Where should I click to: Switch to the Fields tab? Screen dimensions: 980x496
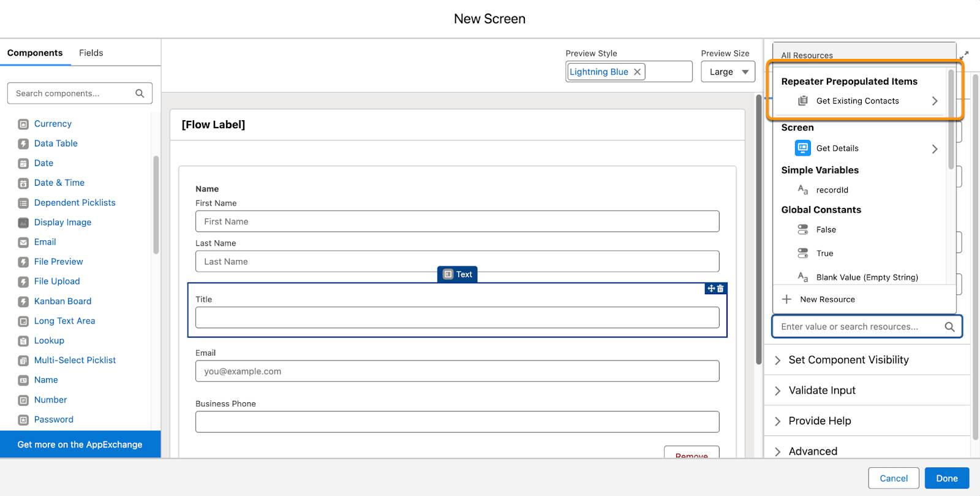click(x=91, y=53)
